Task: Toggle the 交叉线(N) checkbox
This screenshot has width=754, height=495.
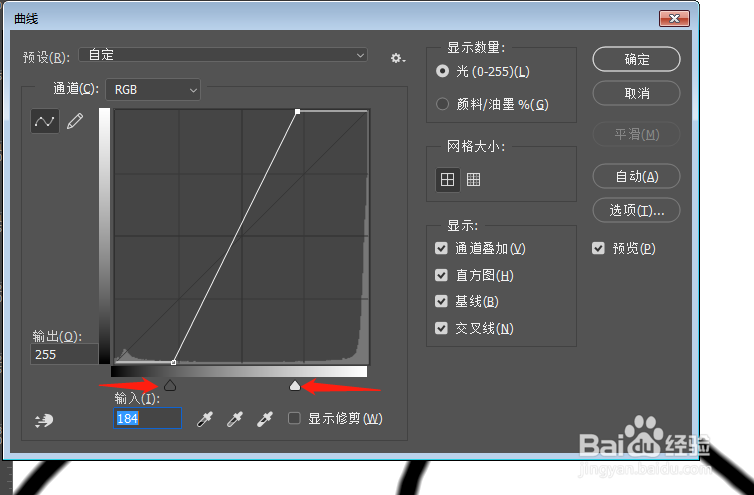Action: point(441,328)
